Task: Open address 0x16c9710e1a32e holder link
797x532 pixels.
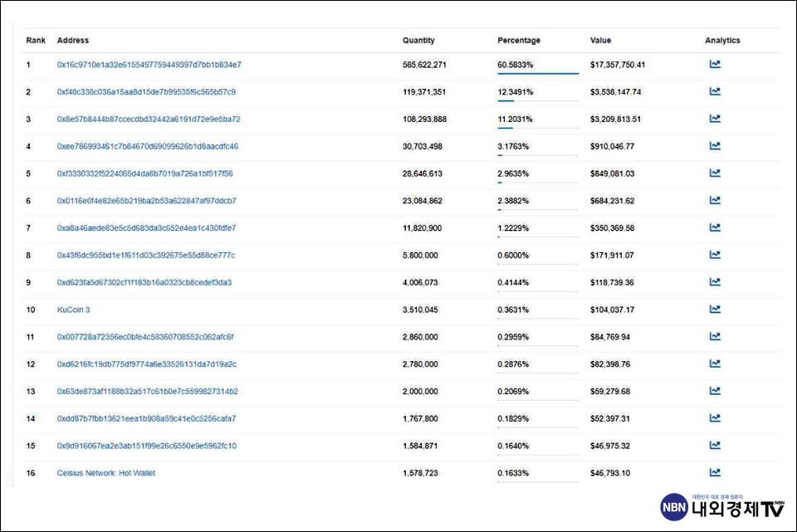Action: click(149, 65)
